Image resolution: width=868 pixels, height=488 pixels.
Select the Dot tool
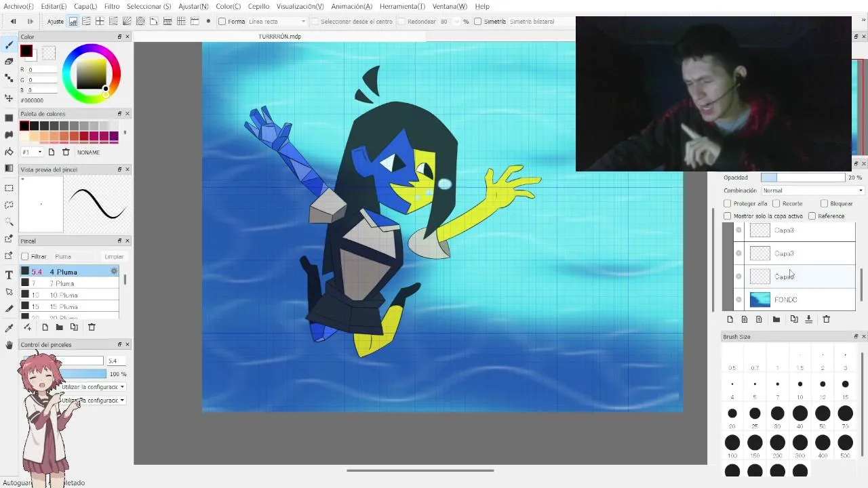[9, 78]
